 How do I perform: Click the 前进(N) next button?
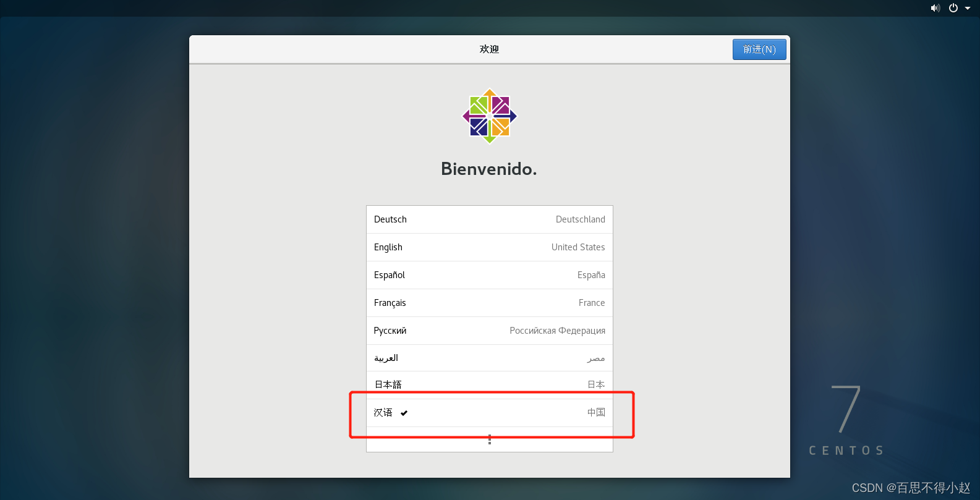pyautogui.click(x=759, y=49)
